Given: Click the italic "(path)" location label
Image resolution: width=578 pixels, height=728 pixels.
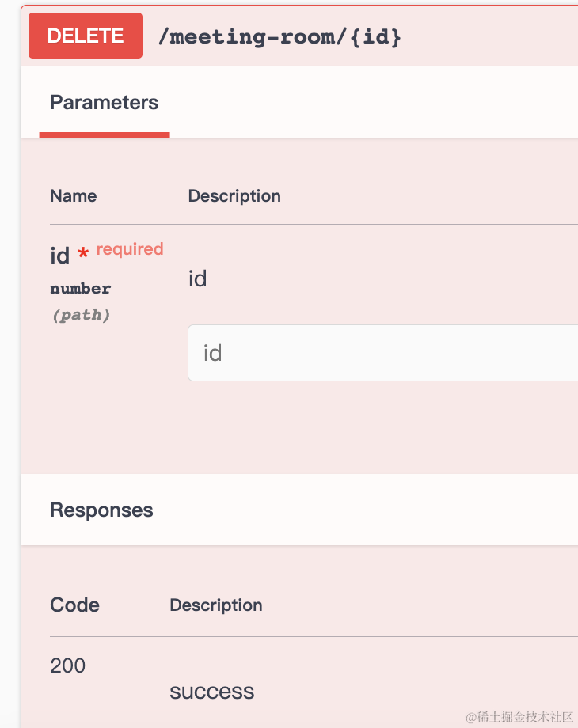Looking at the screenshot, I should point(81,315).
